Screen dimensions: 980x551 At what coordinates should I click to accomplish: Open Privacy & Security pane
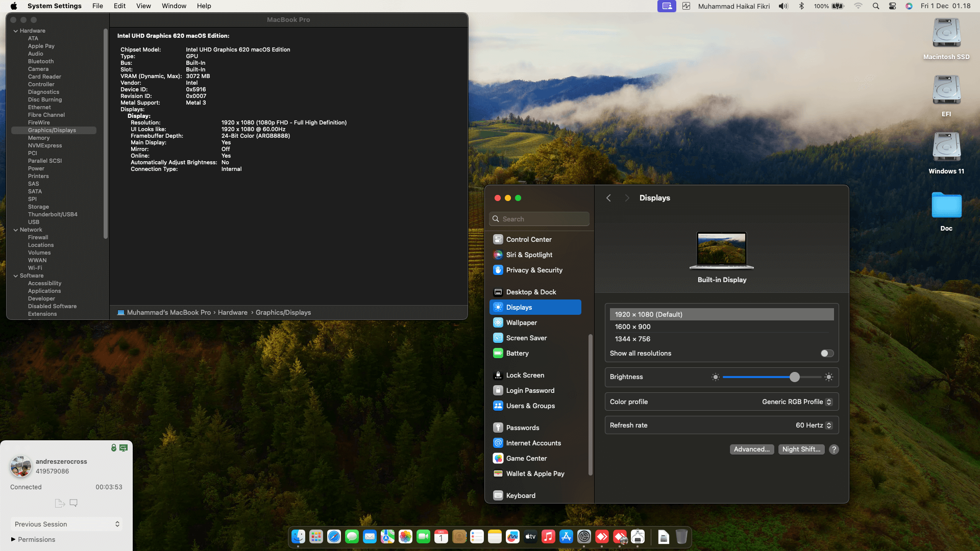[534, 270]
